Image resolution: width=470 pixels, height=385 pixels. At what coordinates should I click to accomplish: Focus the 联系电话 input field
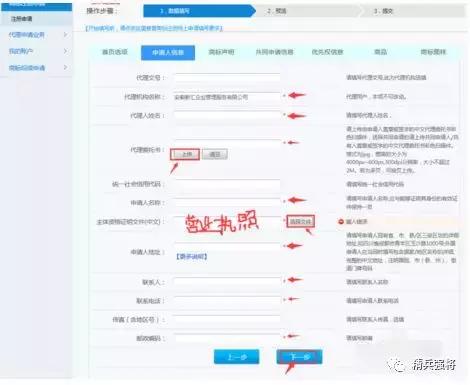point(227,300)
